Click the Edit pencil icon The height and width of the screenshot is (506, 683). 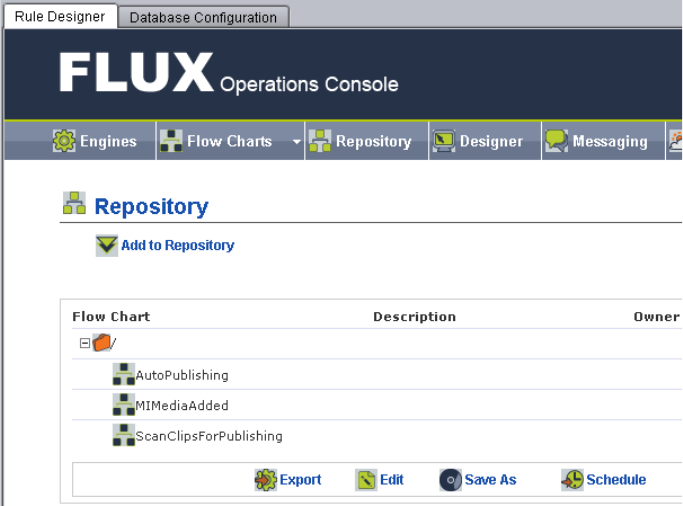click(366, 480)
